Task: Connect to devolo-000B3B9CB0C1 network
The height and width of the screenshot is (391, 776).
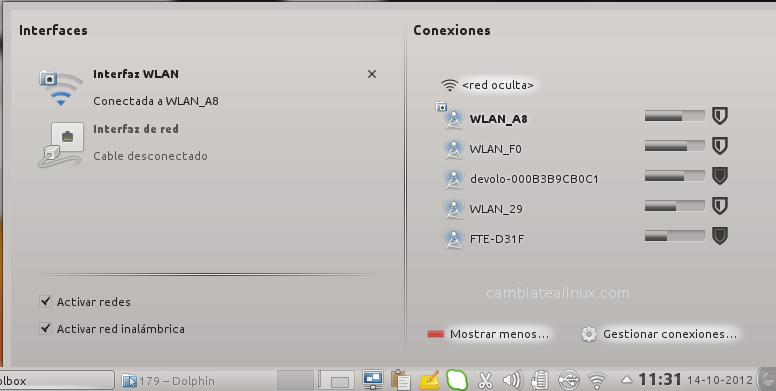Action: point(534,179)
